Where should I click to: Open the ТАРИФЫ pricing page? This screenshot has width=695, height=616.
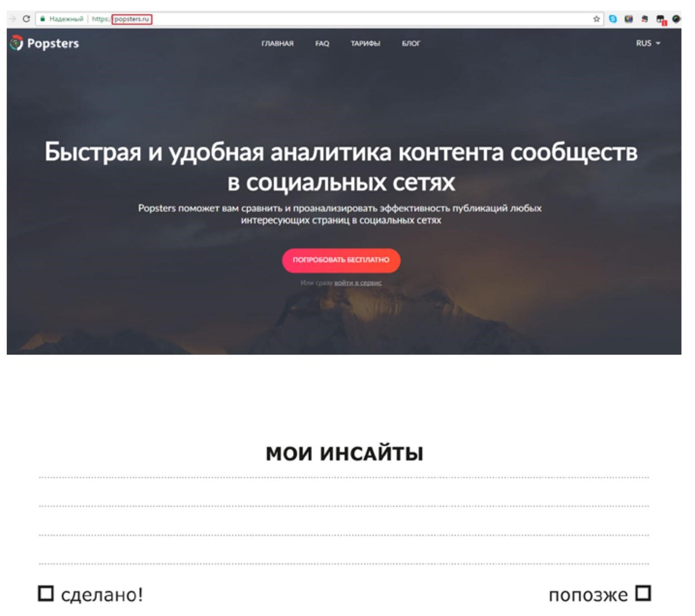[365, 43]
